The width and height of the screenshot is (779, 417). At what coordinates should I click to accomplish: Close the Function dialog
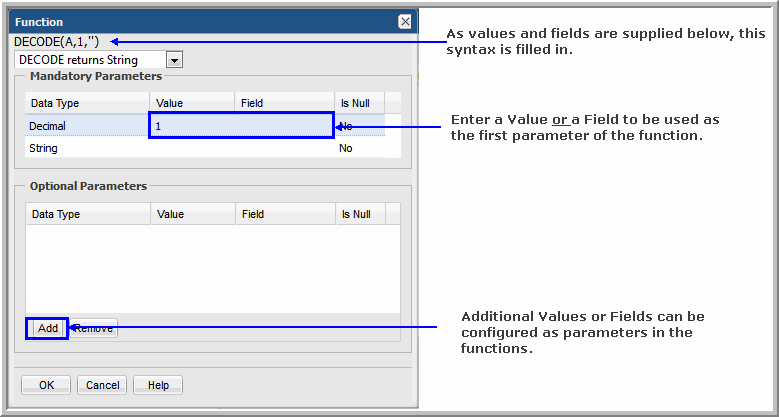pos(404,21)
